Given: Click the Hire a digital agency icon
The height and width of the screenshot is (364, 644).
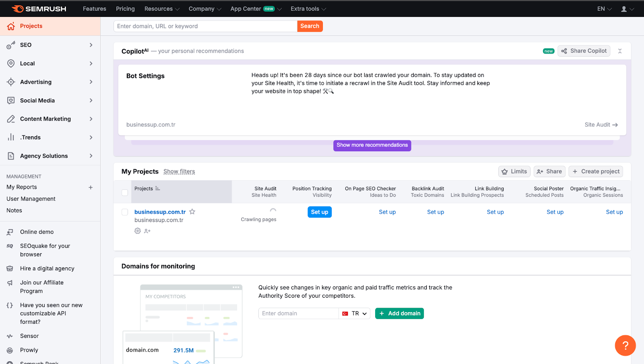Looking at the screenshot, I should [x=10, y=269].
